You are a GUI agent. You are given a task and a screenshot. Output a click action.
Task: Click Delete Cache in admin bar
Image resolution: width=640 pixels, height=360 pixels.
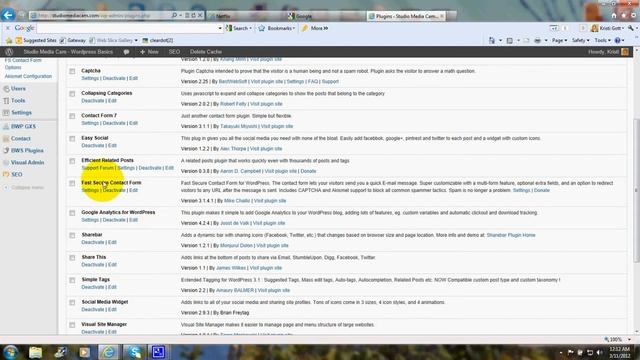tap(206, 52)
